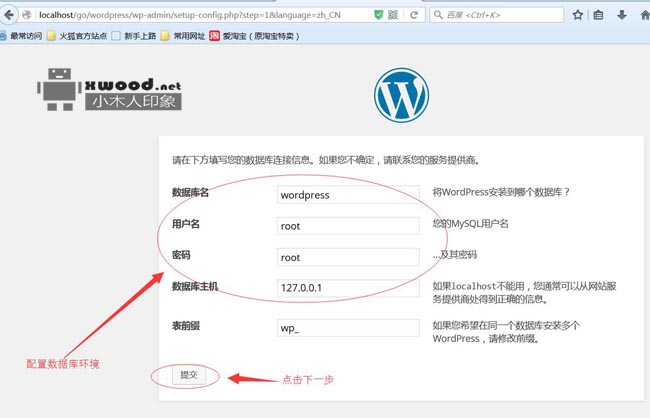This screenshot has height=418, width=650.
Task: Open the downloads arrow icon
Action: [x=621, y=15]
